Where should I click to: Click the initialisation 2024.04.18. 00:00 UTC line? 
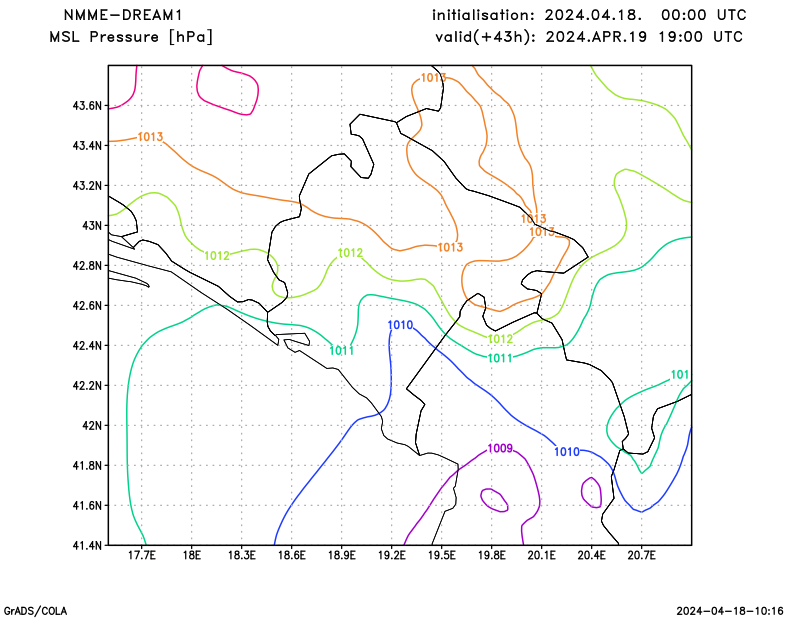pos(589,15)
